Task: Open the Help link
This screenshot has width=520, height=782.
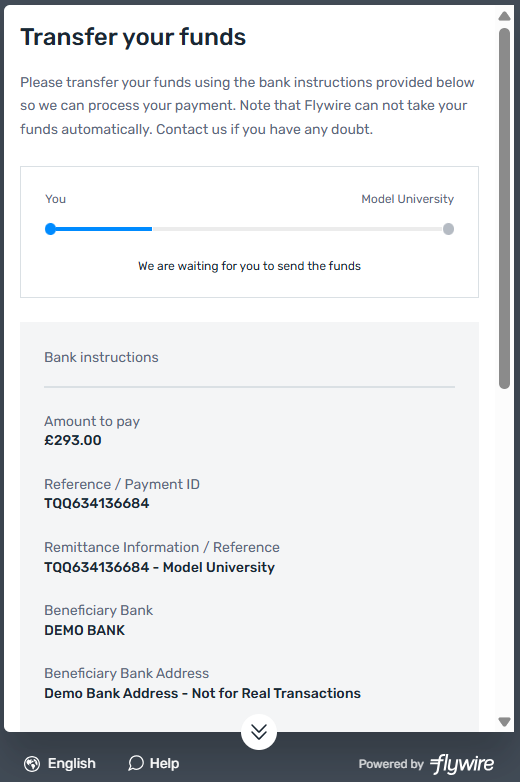Action: [x=164, y=764]
